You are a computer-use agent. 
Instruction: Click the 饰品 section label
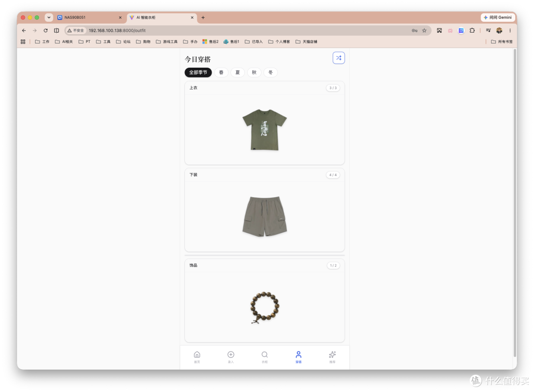pyautogui.click(x=193, y=265)
